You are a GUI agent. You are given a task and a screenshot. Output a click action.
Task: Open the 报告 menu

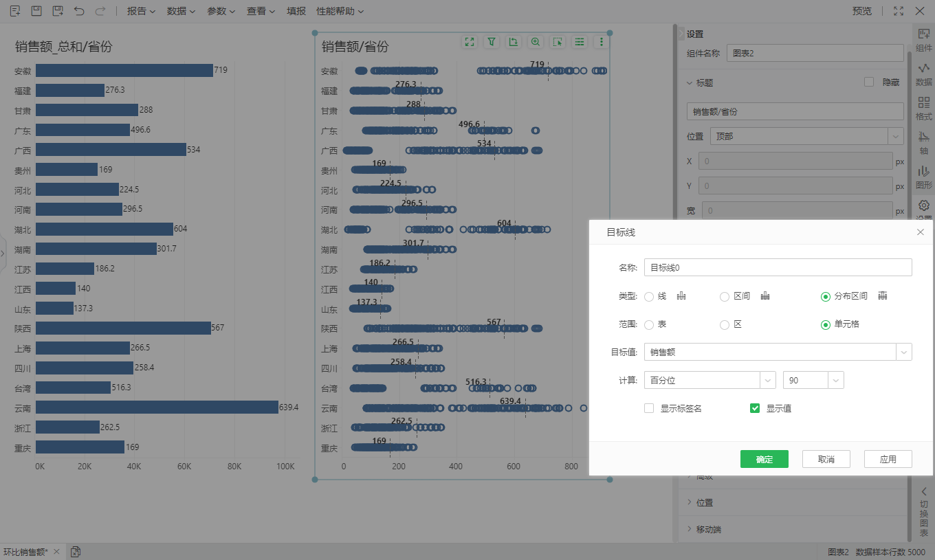141,11
